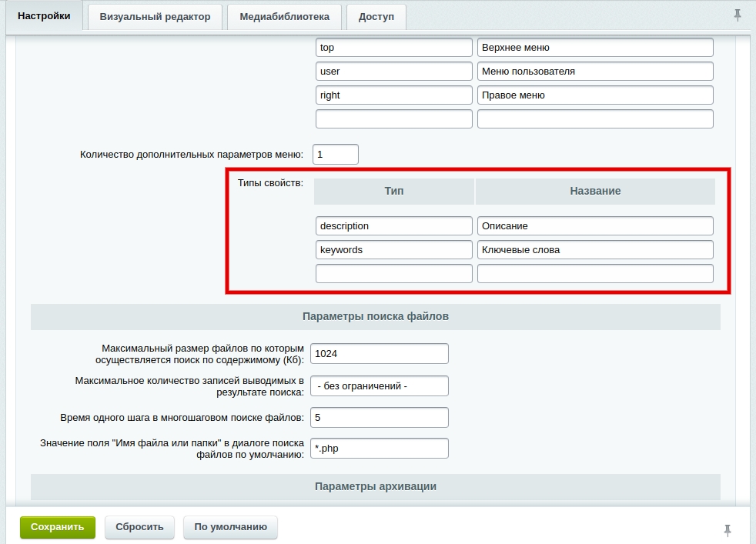The image size is (756, 544).
Task: Click the По умолчанию button
Action: coord(230,527)
